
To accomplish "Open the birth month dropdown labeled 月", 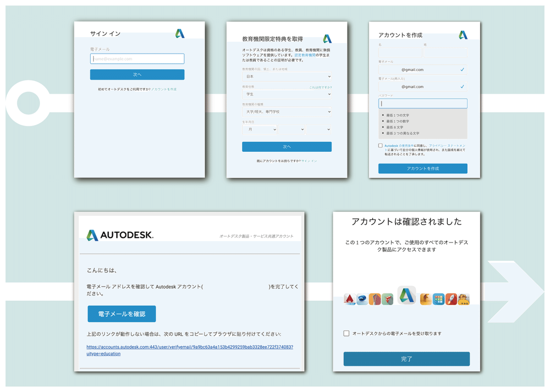I will [x=260, y=130].
